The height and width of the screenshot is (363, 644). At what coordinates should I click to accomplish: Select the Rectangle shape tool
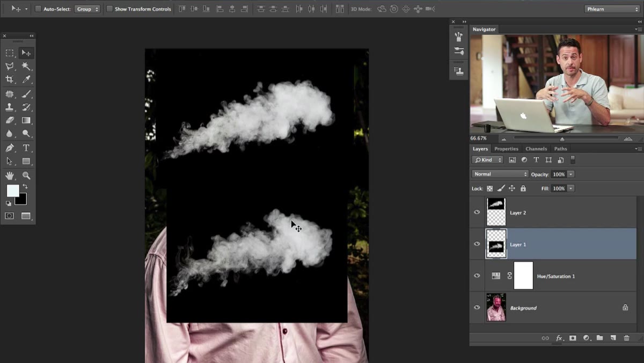tap(26, 161)
